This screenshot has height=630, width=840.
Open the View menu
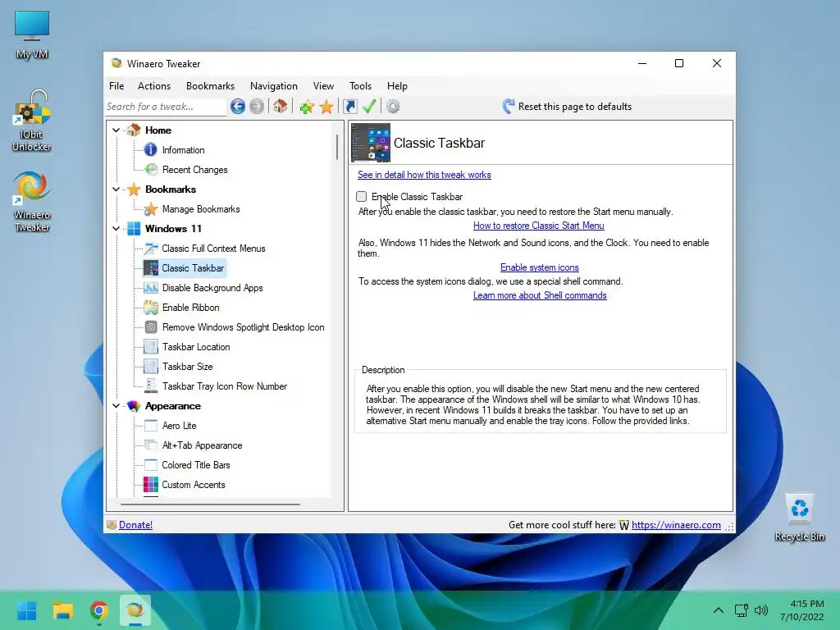(x=323, y=85)
